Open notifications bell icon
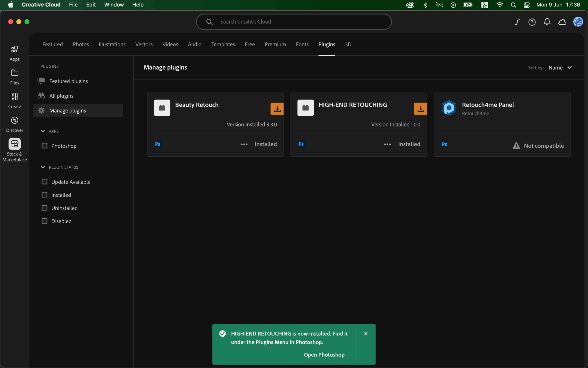Screen dimensions: 588x368 [547, 22]
